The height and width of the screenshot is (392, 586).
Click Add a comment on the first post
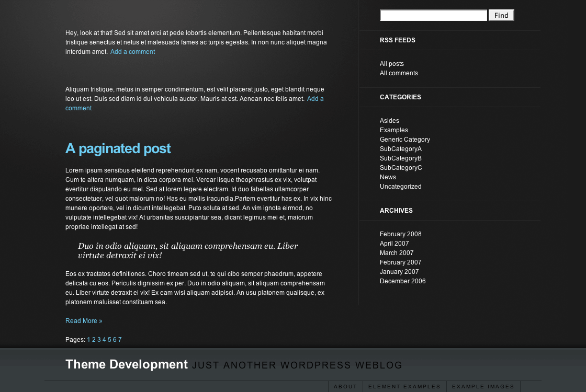point(132,51)
